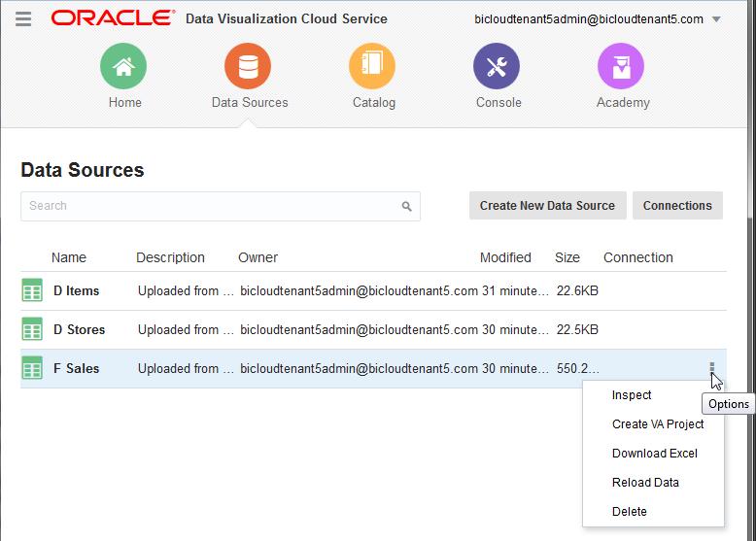Sort by the Size column header
The width and height of the screenshot is (756, 541).
pyautogui.click(x=567, y=257)
